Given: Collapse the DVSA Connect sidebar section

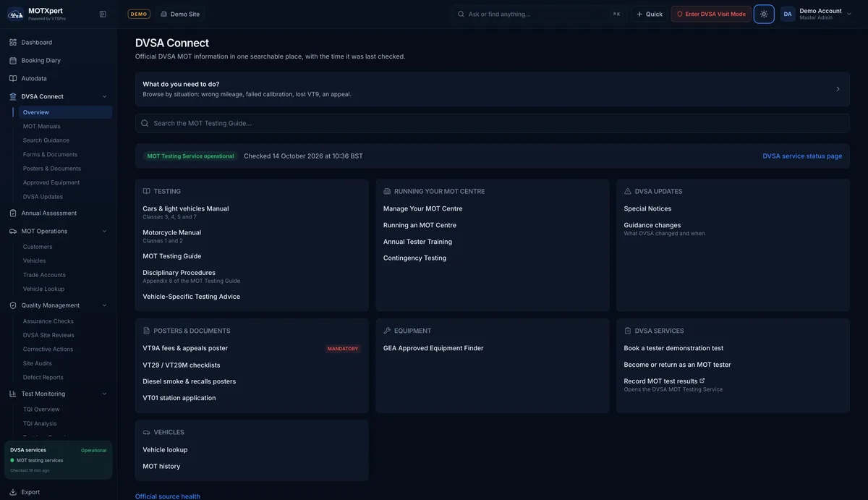Looking at the screenshot, I should (x=105, y=96).
